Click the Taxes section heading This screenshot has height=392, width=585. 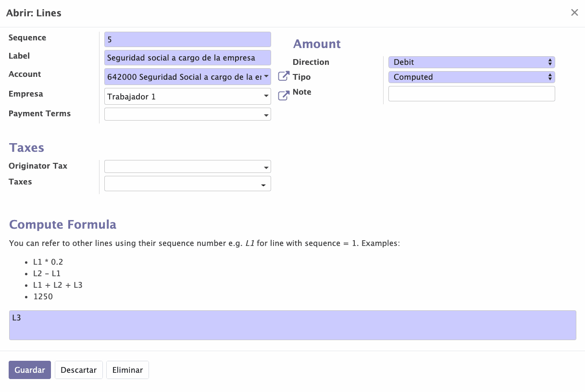pos(26,147)
